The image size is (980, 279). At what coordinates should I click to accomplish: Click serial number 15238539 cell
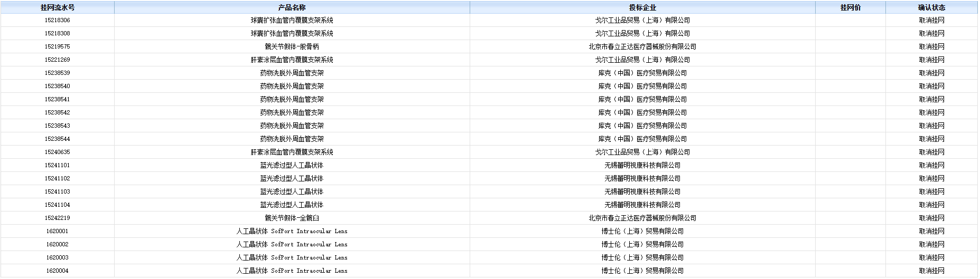[x=57, y=73]
